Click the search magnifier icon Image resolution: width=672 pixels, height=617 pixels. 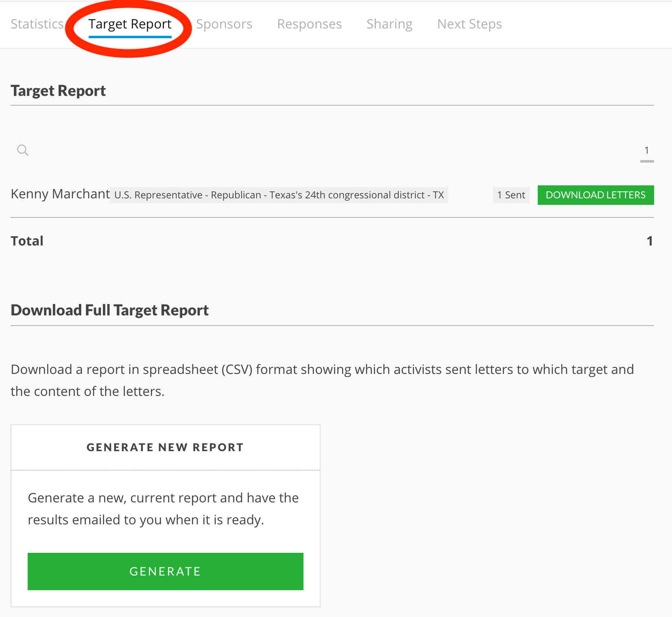(23, 150)
